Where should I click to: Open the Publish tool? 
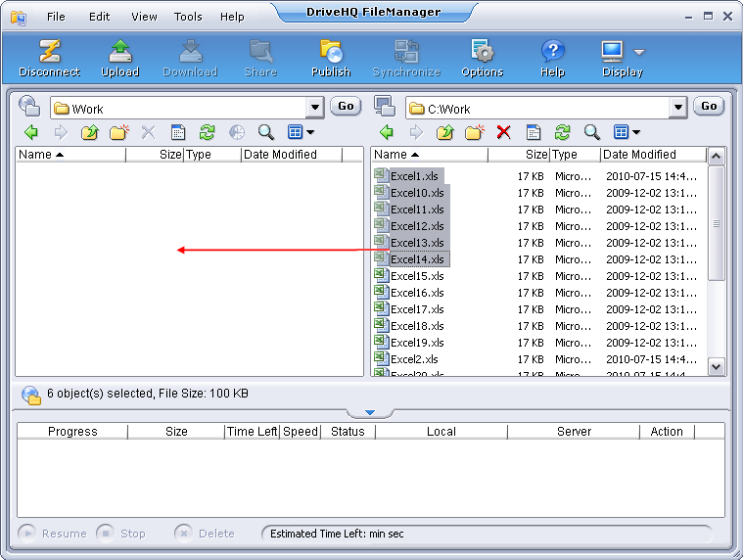331,57
